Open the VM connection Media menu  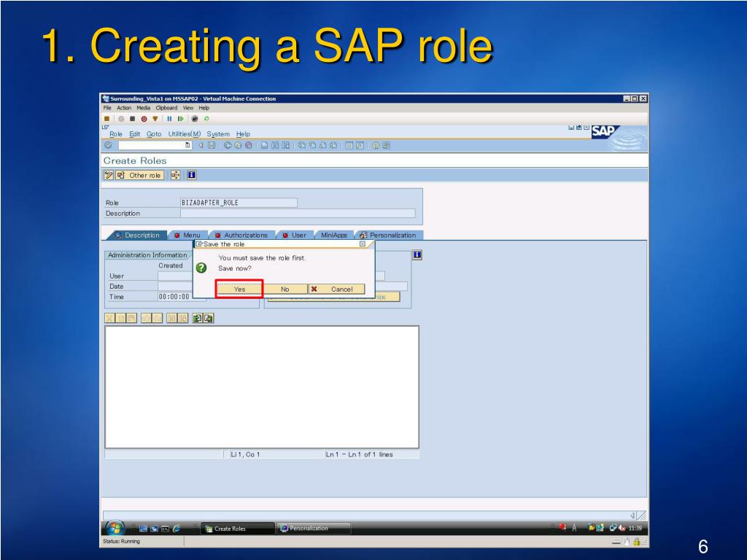pyautogui.click(x=144, y=108)
